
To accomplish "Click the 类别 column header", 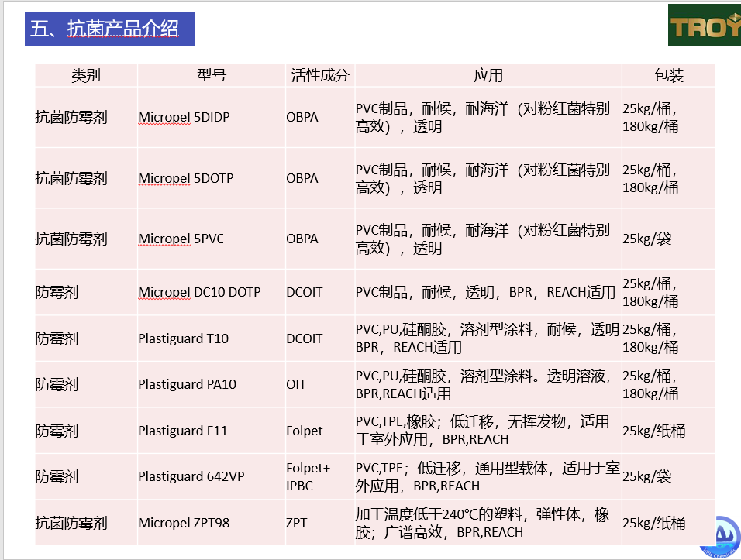I will tap(86, 75).
